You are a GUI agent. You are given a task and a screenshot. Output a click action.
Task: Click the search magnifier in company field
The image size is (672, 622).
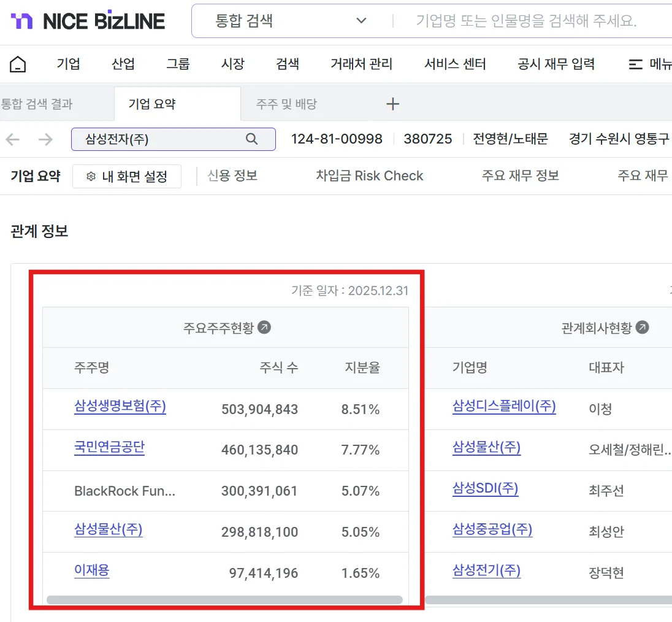(x=251, y=139)
